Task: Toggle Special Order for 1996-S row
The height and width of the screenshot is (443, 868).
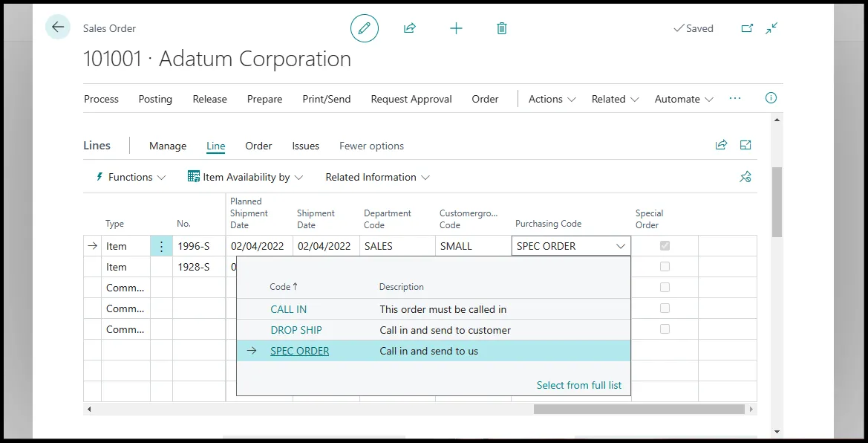Action: coord(665,245)
